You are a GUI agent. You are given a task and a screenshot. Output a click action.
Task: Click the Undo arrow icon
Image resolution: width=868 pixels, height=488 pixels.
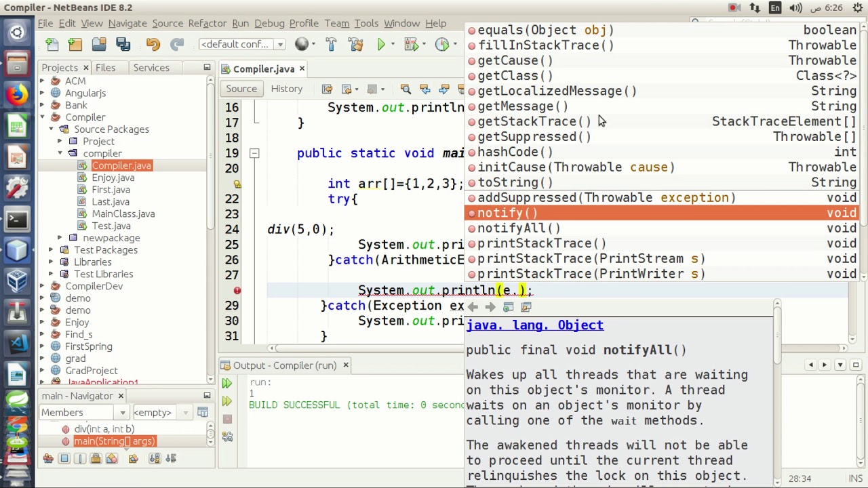pos(153,45)
